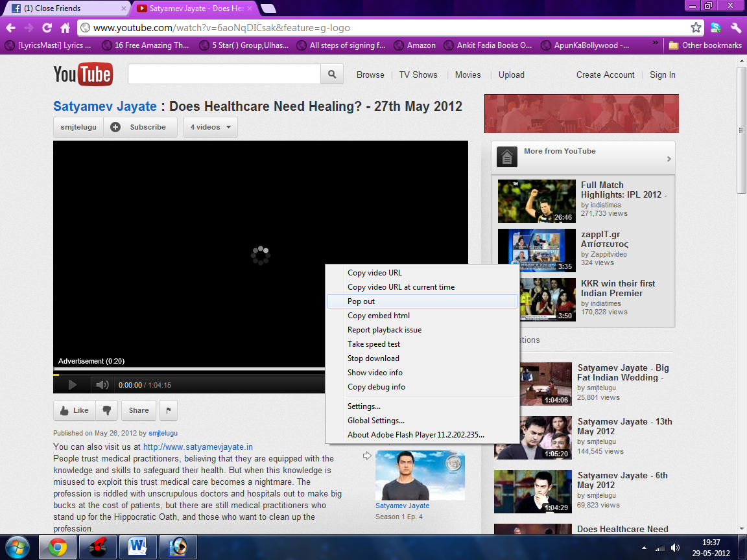Select About Adobe Flash Player entry
The height and width of the screenshot is (560, 747).
coord(423,435)
